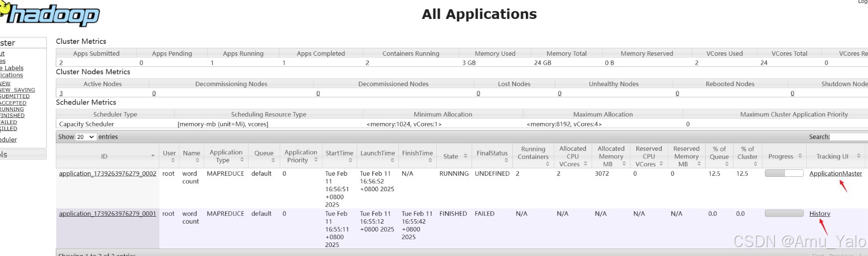
Task: Sort by Tracking UI column
Action: [837, 156]
